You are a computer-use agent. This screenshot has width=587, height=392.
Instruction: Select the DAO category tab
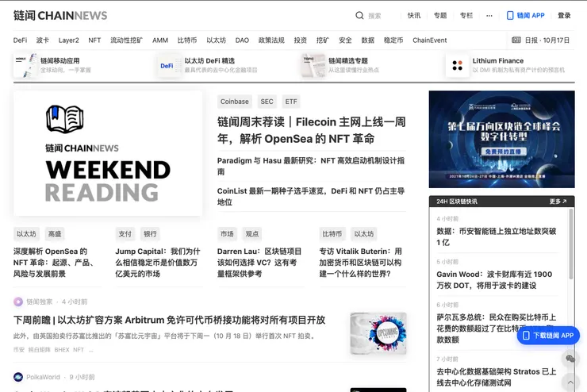(x=242, y=40)
